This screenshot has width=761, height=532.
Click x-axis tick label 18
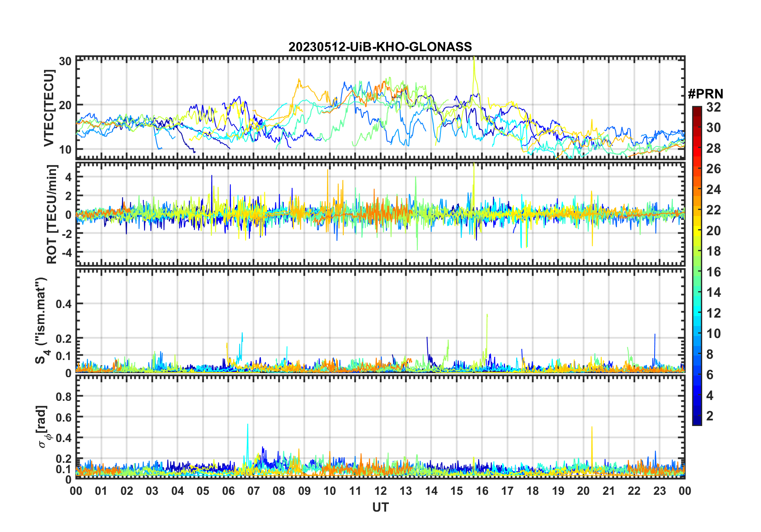tap(533, 491)
